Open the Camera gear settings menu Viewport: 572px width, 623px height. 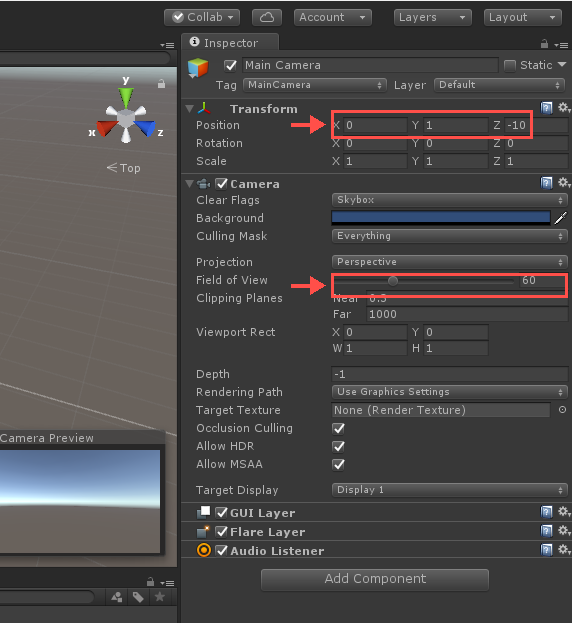(x=564, y=183)
